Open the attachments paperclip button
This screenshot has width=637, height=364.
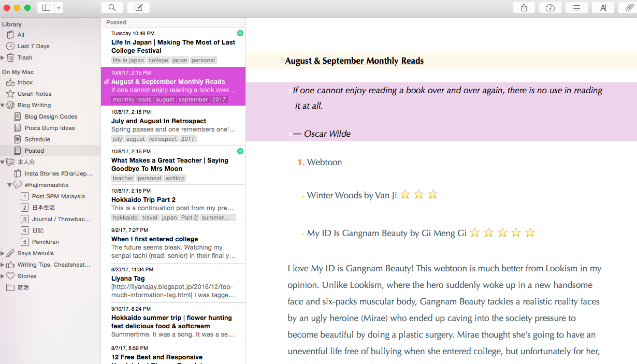point(629,8)
